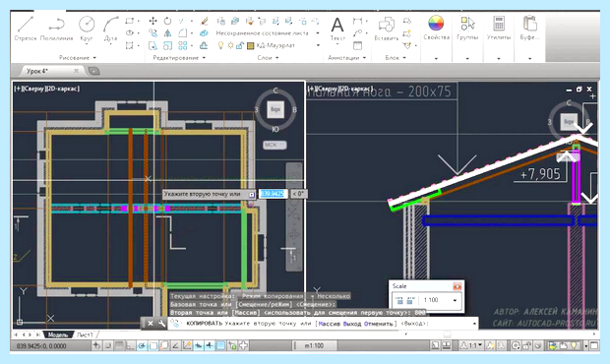The image size is (610, 364).
Task: Open a new drawing tab button
Action: 94,71
